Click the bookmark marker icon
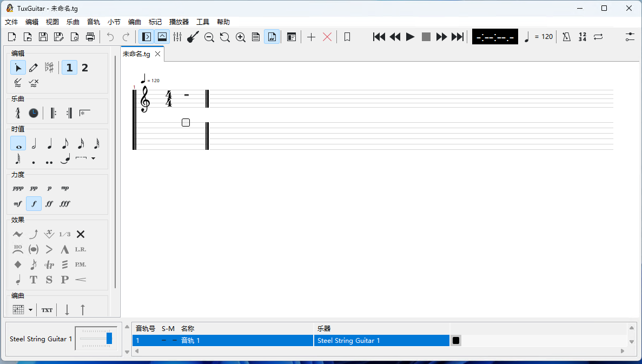Viewport: 642px width, 364px height. (x=347, y=37)
